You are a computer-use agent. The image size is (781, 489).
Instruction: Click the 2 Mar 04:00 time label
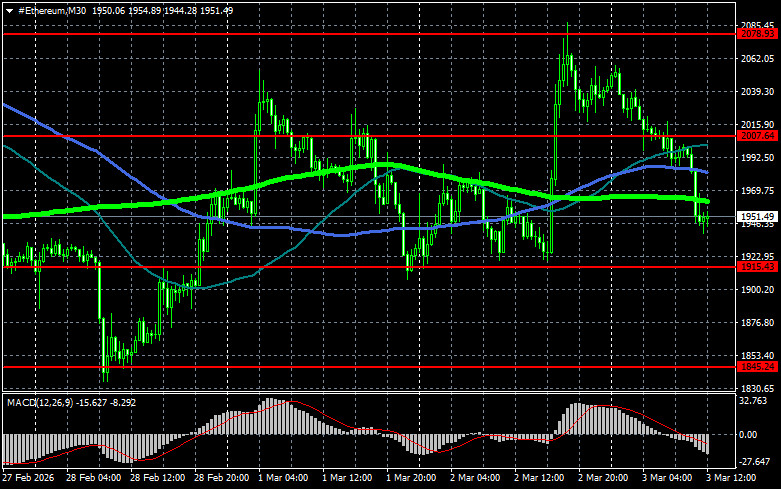[475, 478]
